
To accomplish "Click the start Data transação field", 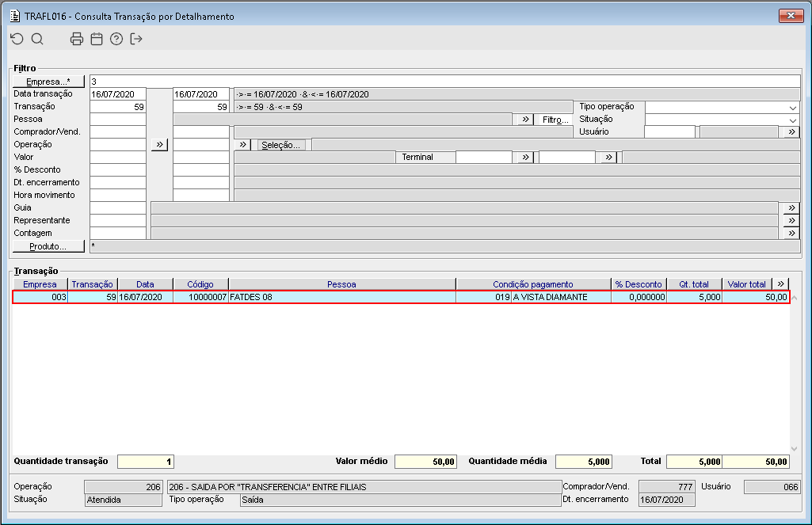I will click(x=118, y=94).
